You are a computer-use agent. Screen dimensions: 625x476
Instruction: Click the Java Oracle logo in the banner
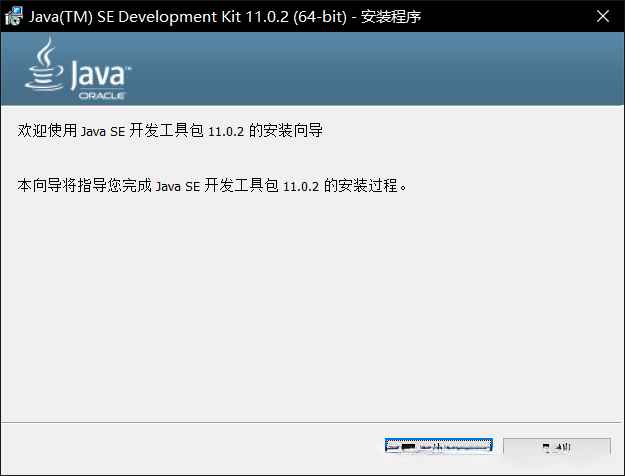click(78, 69)
